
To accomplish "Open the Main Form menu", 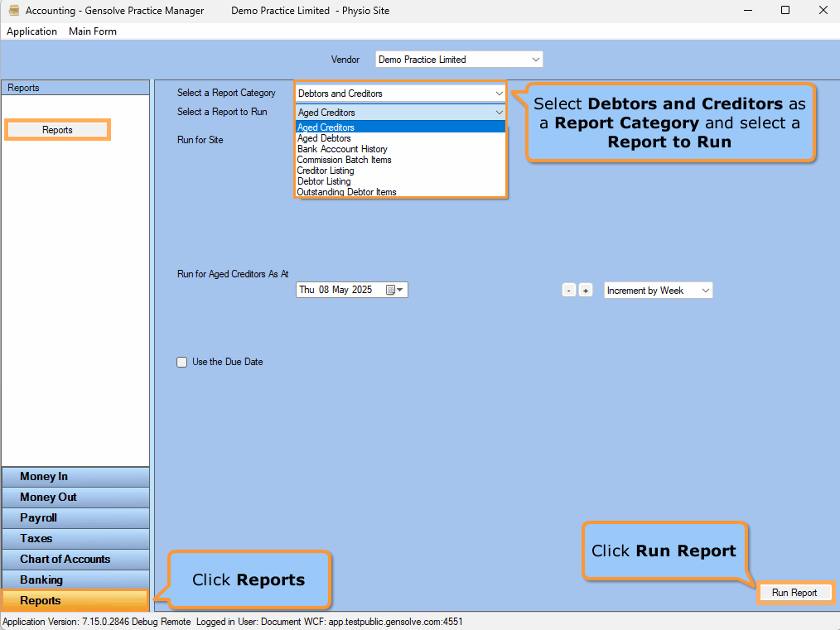I will (x=92, y=31).
